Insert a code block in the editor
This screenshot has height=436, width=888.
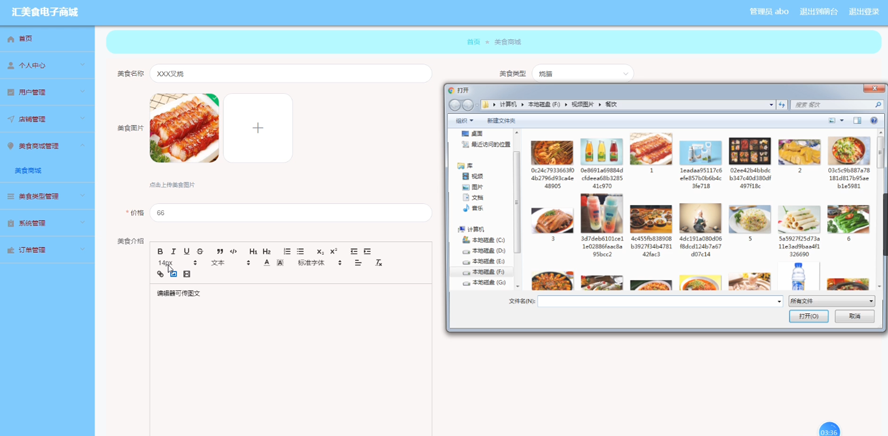tap(233, 251)
